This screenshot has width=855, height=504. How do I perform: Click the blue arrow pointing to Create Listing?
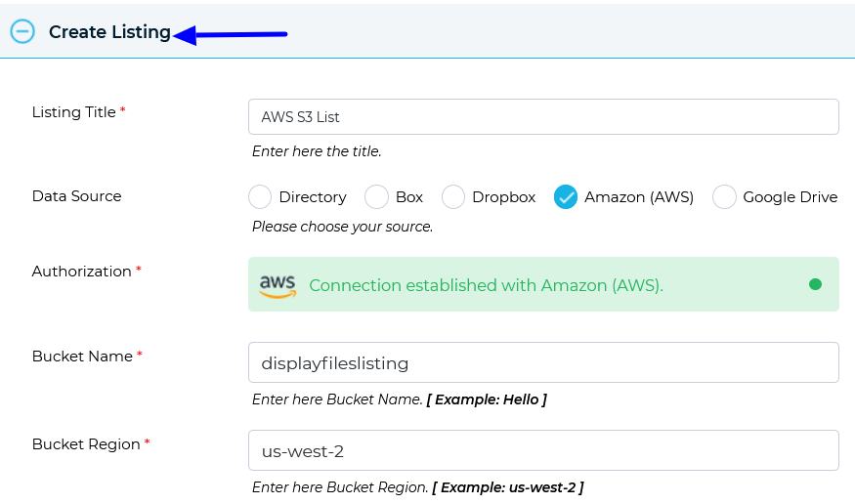230,35
